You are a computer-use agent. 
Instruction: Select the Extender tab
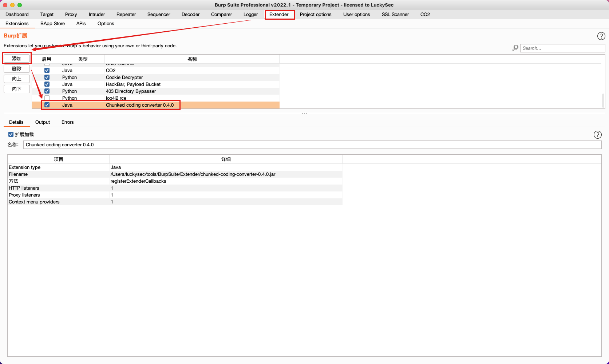(x=279, y=15)
